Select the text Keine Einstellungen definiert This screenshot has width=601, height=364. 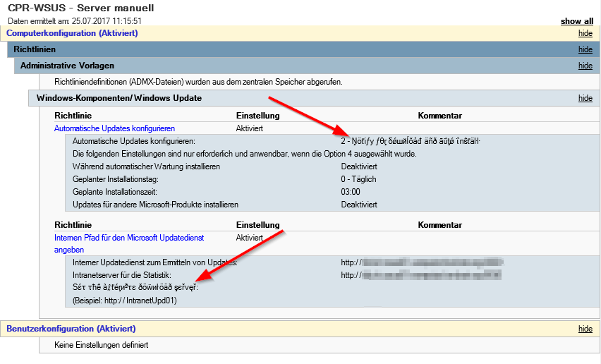101,345
